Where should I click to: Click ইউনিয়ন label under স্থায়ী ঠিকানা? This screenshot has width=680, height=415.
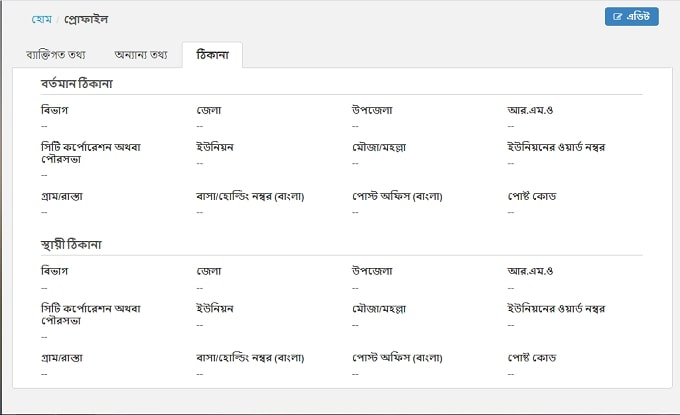[215, 308]
